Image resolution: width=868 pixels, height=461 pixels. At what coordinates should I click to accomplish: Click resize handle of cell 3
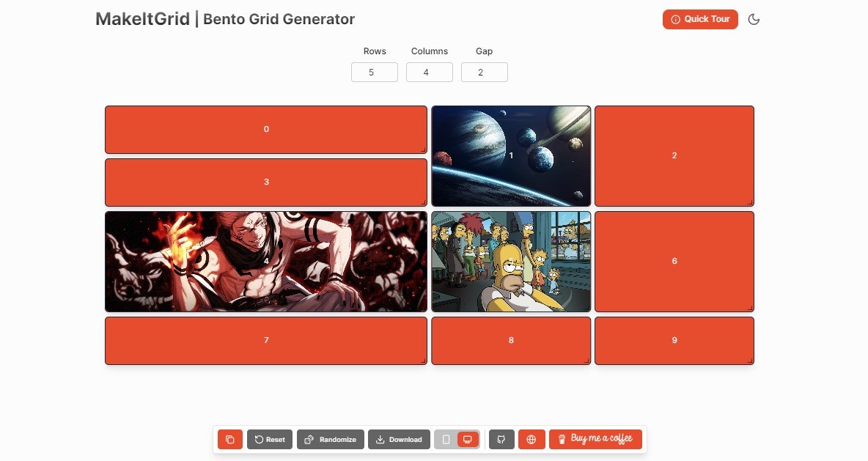423,202
